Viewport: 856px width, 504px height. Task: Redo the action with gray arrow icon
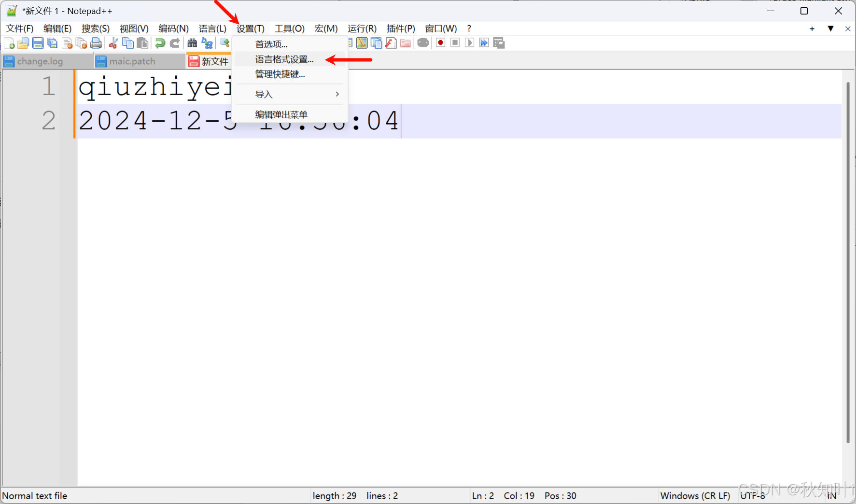click(175, 43)
